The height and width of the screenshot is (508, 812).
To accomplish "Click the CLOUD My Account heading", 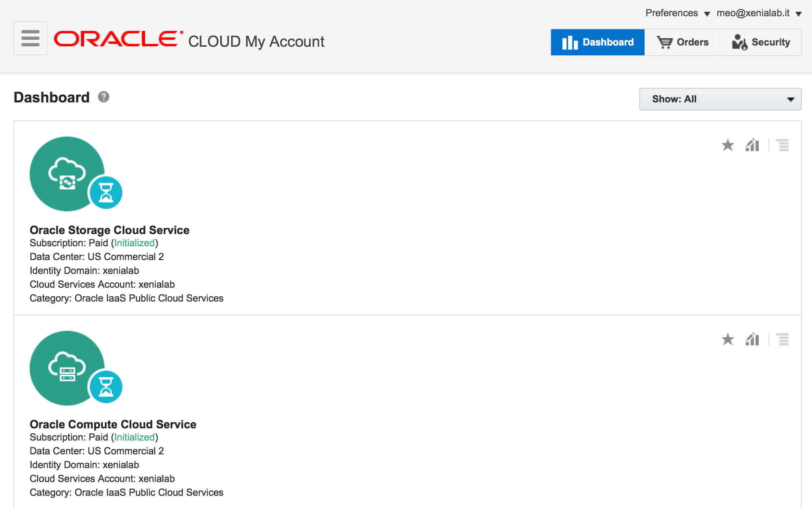I will [x=256, y=41].
